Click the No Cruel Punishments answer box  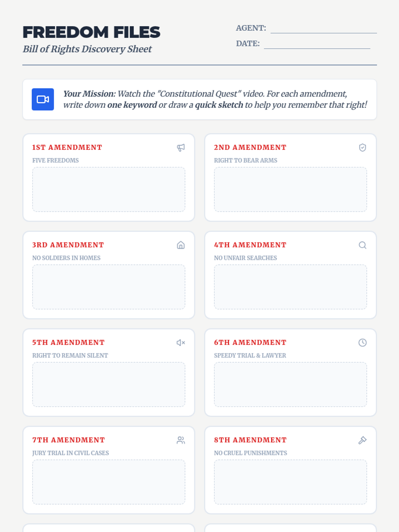[x=291, y=482]
